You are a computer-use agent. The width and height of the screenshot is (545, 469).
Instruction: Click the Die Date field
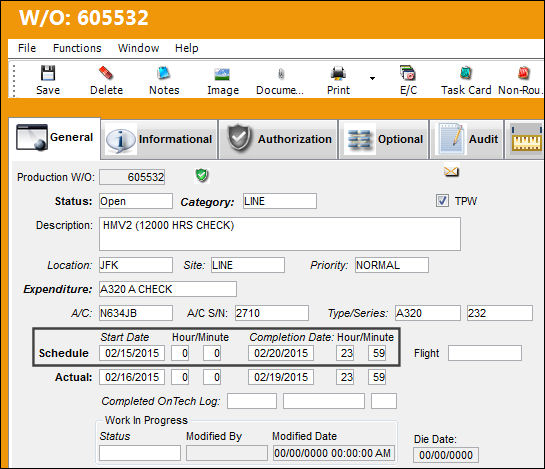point(446,455)
